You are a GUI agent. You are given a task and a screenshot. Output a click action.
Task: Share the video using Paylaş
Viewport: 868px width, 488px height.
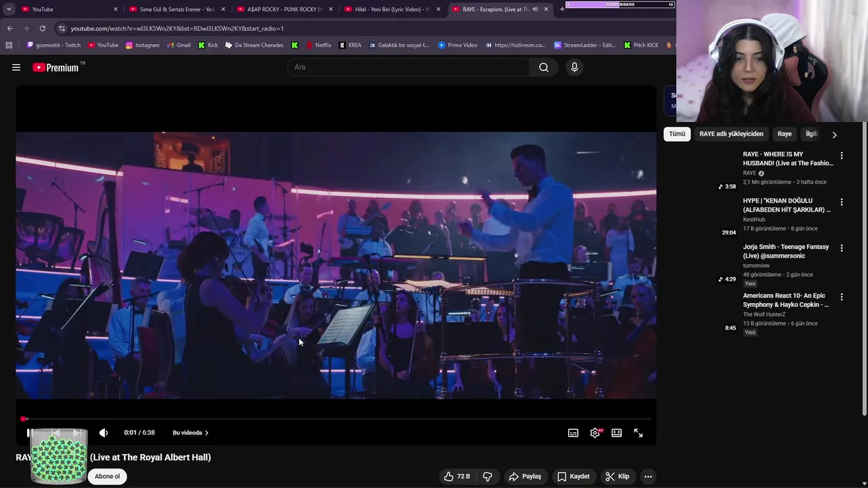coord(525,476)
